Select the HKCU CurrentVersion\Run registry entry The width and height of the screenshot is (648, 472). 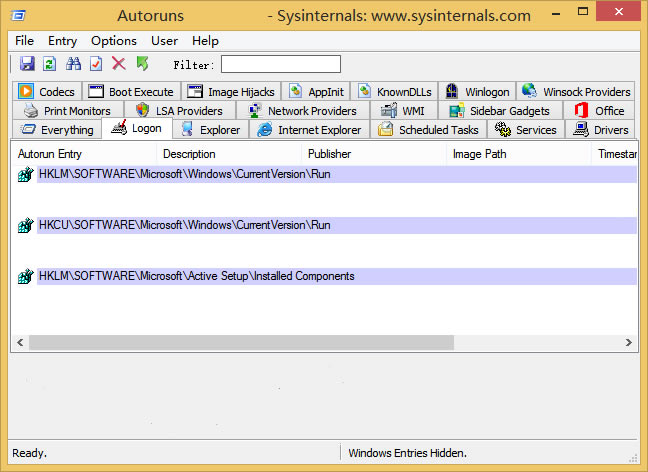click(184, 225)
